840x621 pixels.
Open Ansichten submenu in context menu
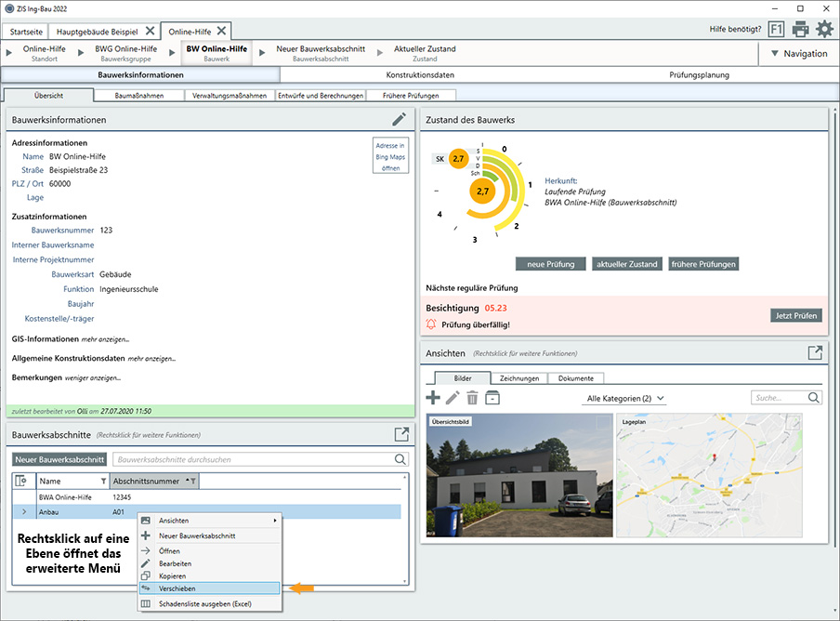click(x=210, y=521)
